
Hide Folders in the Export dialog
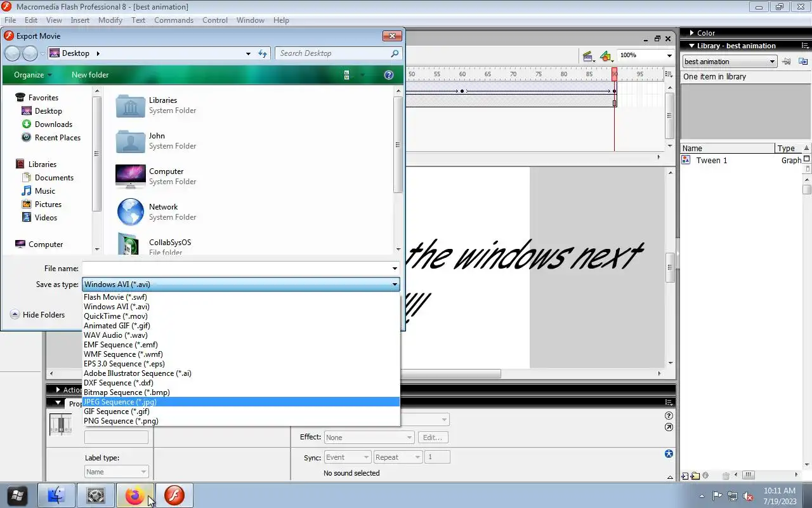pyautogui.click(x=37, y=314)
